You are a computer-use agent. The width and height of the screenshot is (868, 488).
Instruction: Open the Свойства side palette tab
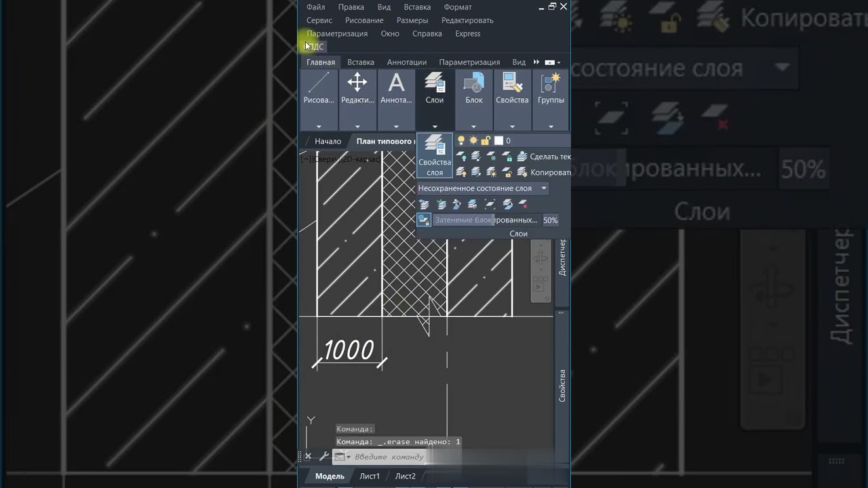[562, 386]
